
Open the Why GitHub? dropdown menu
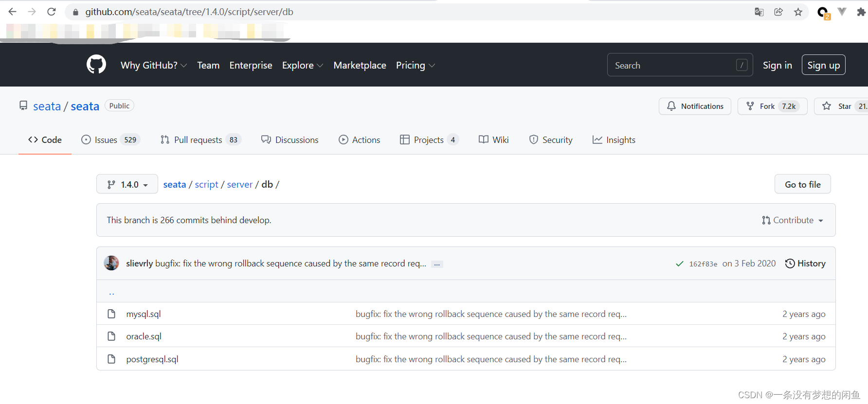tap(154, 65)
